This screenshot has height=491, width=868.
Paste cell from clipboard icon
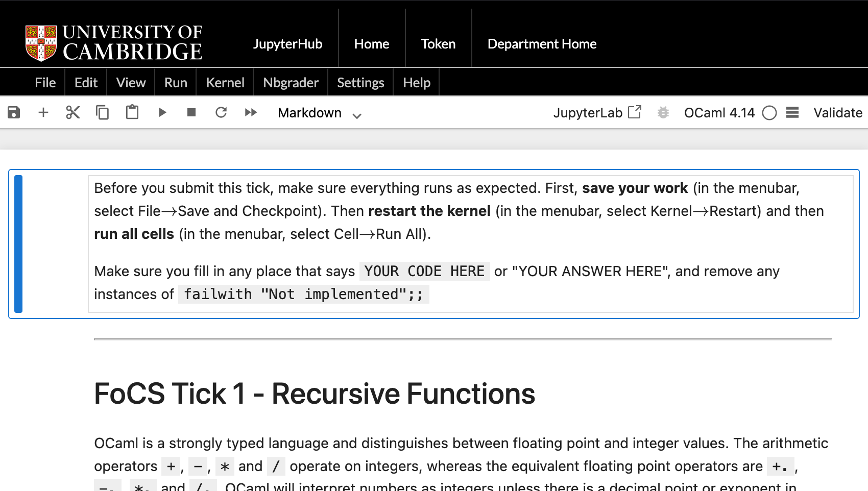132,112
